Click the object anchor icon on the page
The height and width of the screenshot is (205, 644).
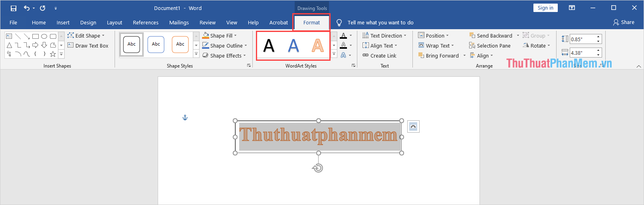185,117
